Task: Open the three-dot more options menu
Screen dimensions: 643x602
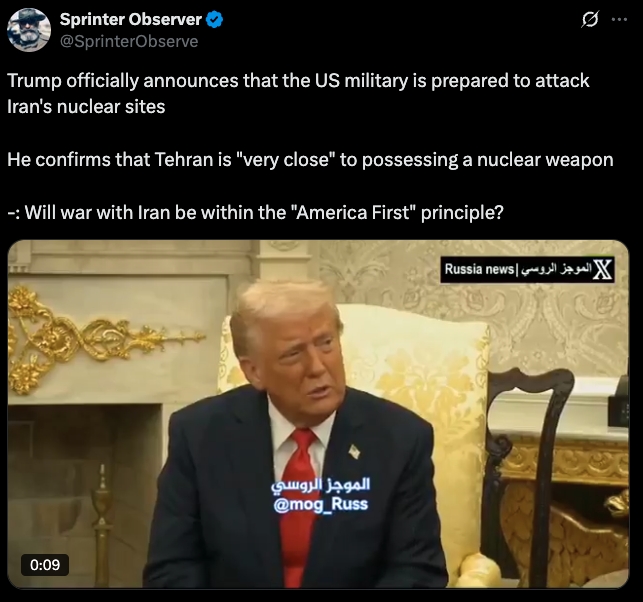Action: tap(619, 19)
